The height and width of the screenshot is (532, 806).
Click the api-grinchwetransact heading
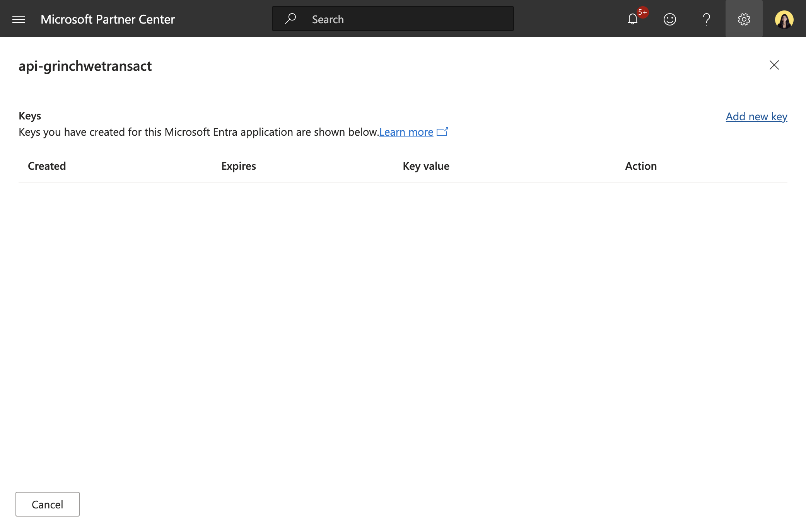click(x=85, y=66)
